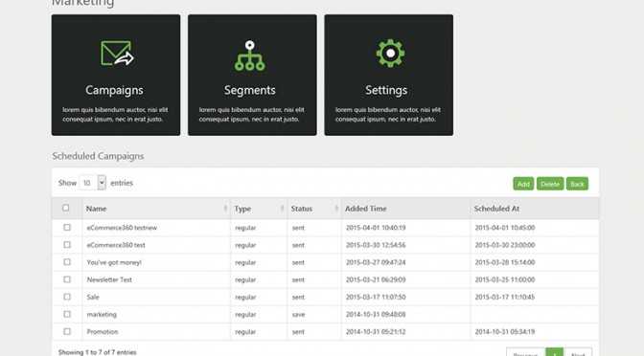
Task: Sort by Type column arrow
Action: (x=282, y=209)
